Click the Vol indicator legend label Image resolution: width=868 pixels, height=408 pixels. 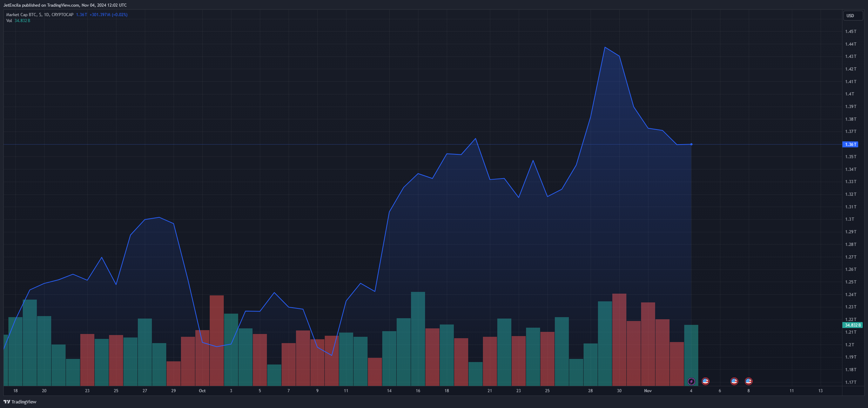[9, 21]
